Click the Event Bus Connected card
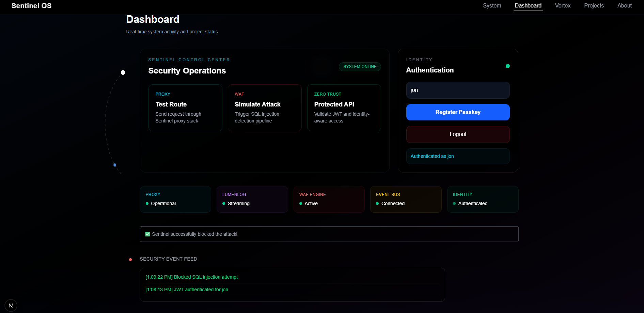Image resolution: width=644 pixels, height=313 pixels. (x=406, y=199)
